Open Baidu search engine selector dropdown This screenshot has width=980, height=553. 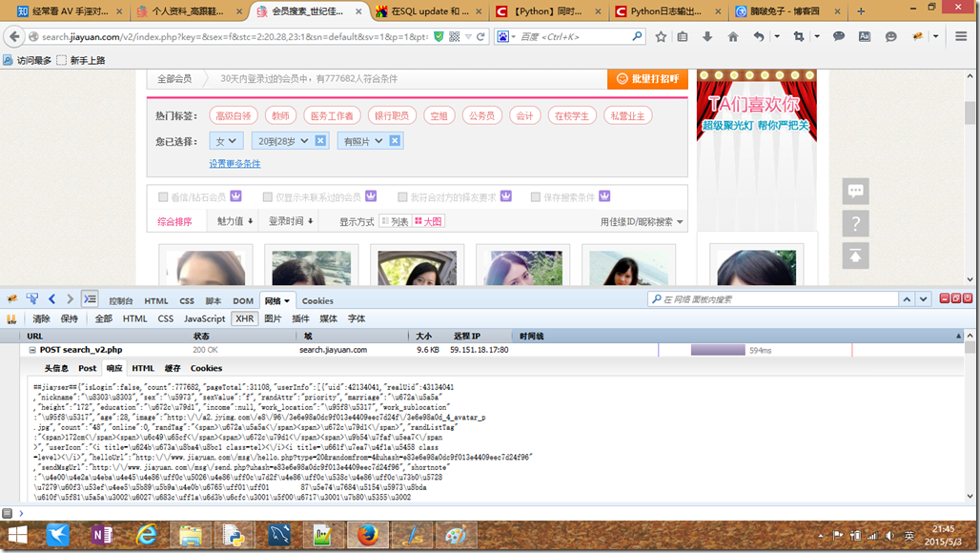click(505, 37)
